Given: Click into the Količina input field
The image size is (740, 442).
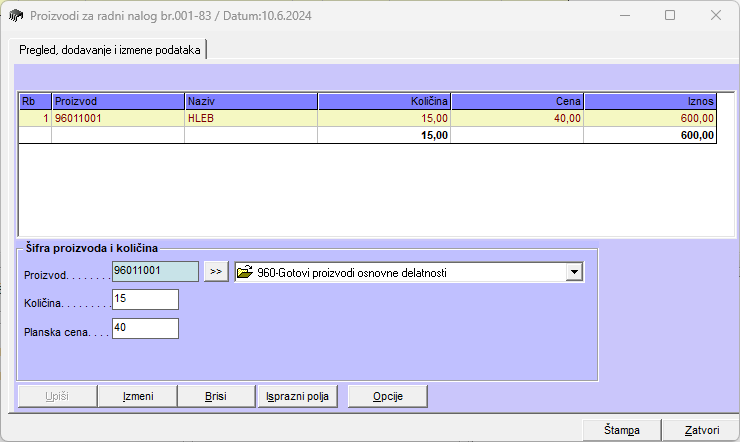Looking at the screenshot, I should (x=145, y=299).
